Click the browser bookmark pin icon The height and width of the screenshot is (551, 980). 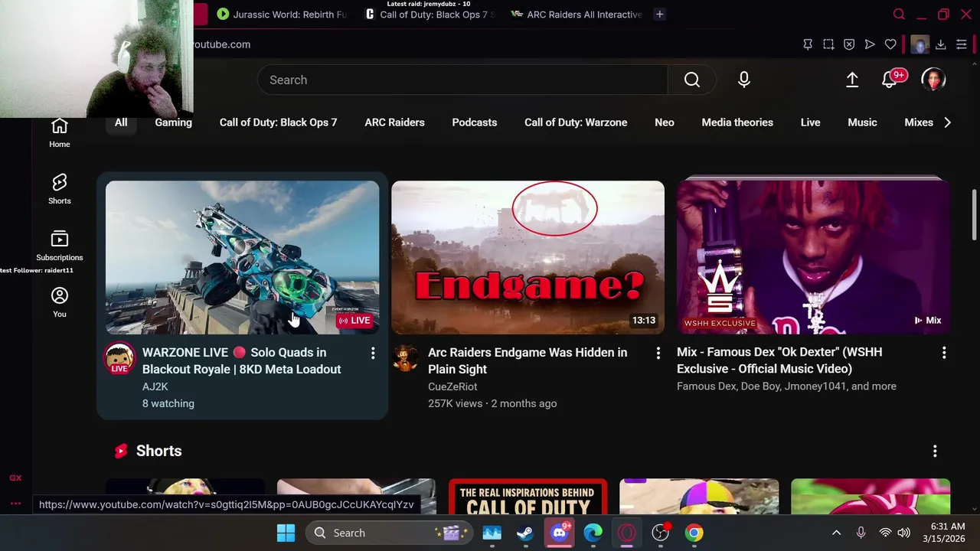[x=808, y=44]
